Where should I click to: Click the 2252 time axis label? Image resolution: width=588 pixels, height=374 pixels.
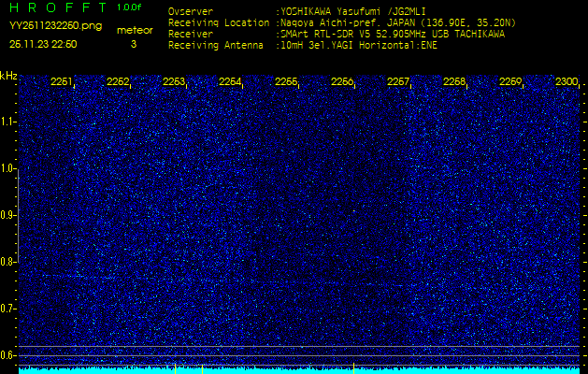pyautogui.click(x=118, y=81)
